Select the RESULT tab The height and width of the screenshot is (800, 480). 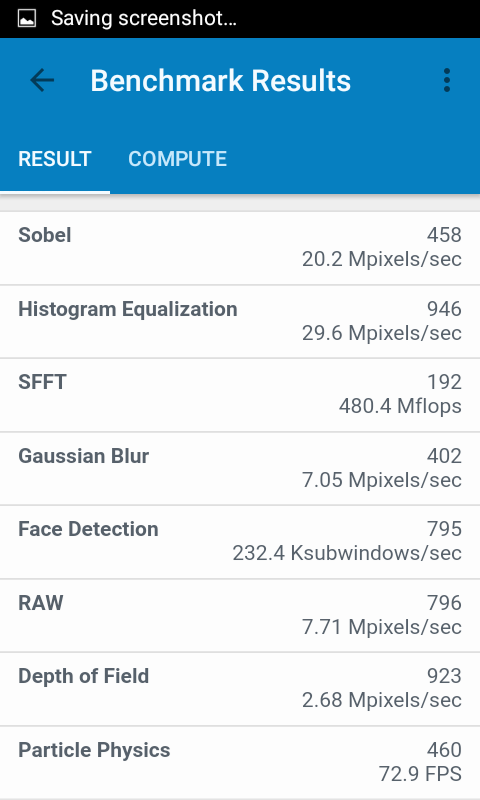click(x=55, y=159)
